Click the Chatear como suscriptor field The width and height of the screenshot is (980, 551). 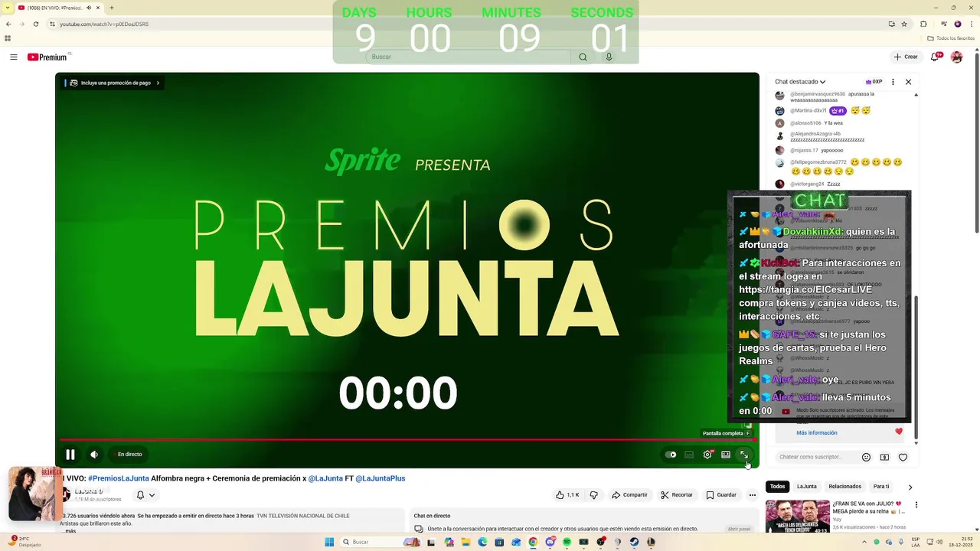(815, 457)
